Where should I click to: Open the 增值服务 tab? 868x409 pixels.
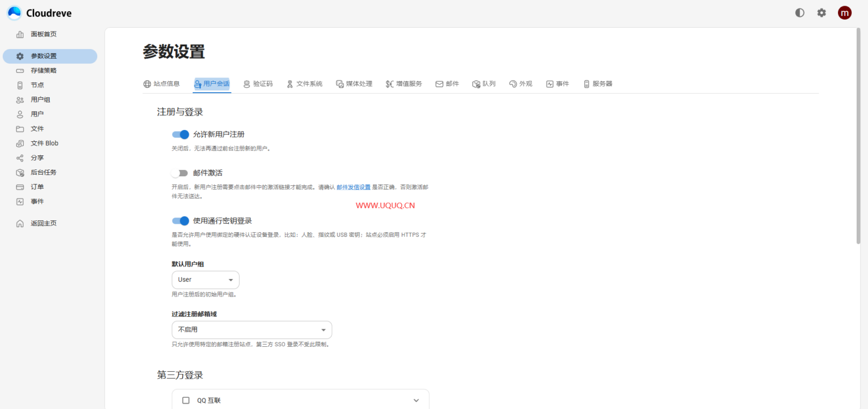click(x=403, y=84)
